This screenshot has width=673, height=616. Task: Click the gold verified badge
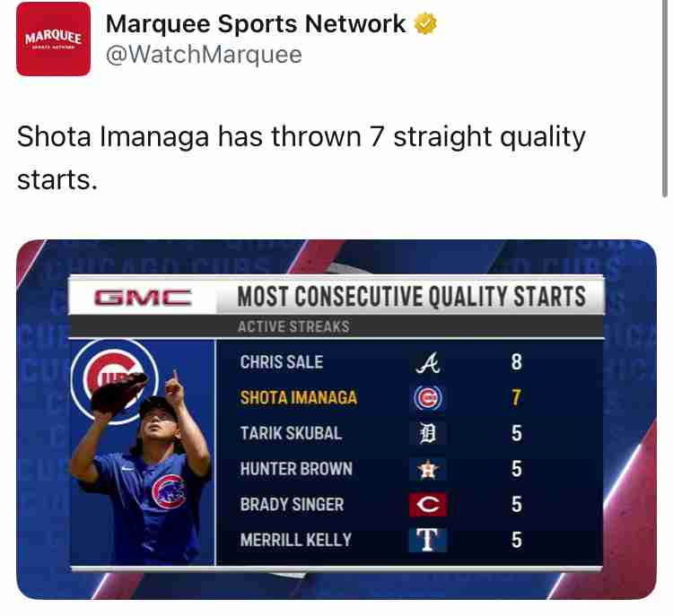pos(425,23)
